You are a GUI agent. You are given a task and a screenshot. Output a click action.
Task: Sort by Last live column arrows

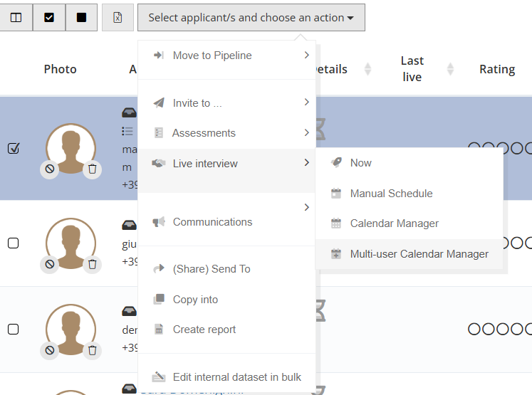450,69
